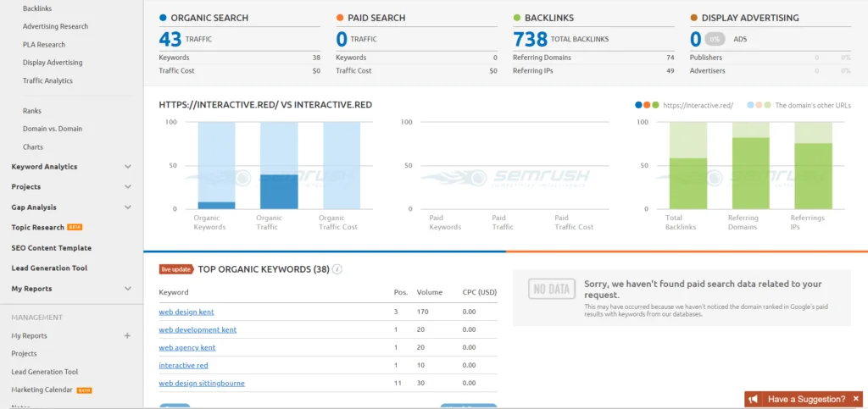Image resolution: width=868 pixels, height=409 pixels.
Task: Open the 'web design sittingbourne' keyword link
Action: point(202,383)
